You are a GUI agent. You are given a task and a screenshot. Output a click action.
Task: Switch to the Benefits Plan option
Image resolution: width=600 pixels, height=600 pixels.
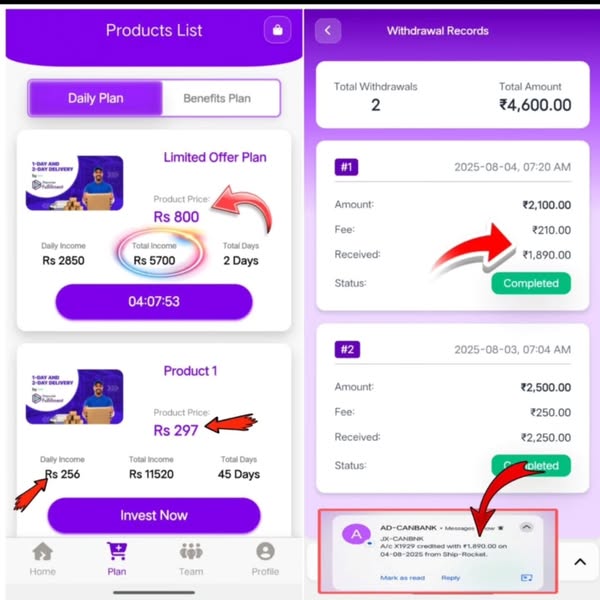pyautogui.click(x=217, y=98)
